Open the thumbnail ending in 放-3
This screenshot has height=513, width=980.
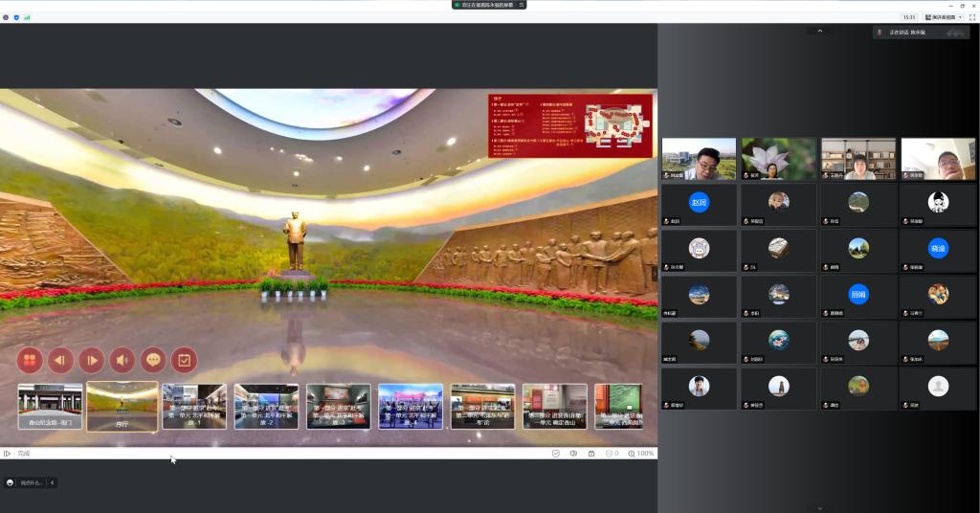[338, 406]
